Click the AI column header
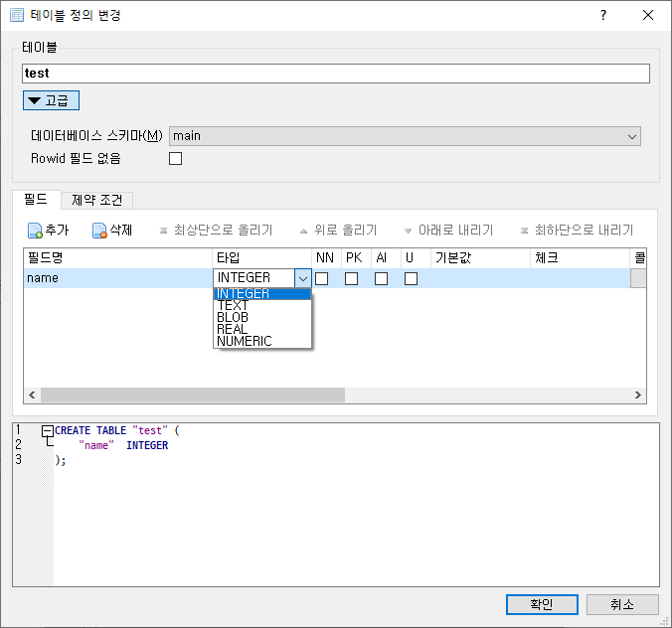 387,258
